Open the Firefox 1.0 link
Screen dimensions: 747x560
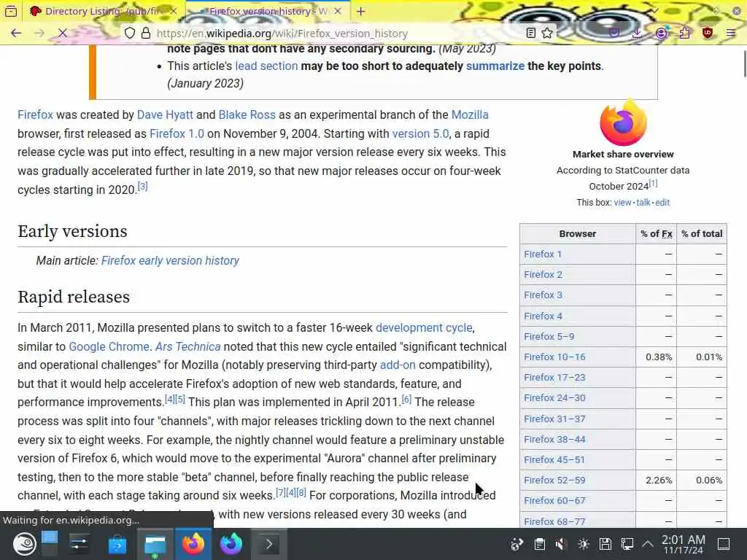click(x=177, y=134)
